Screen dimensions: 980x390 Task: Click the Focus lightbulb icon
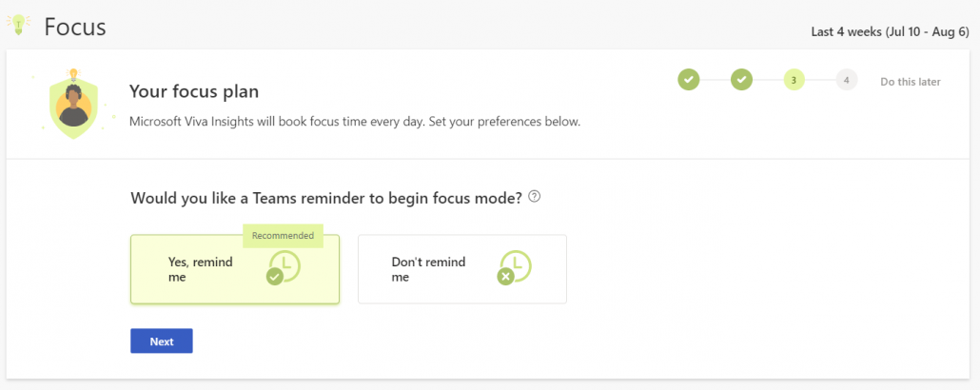pos(18,26)
